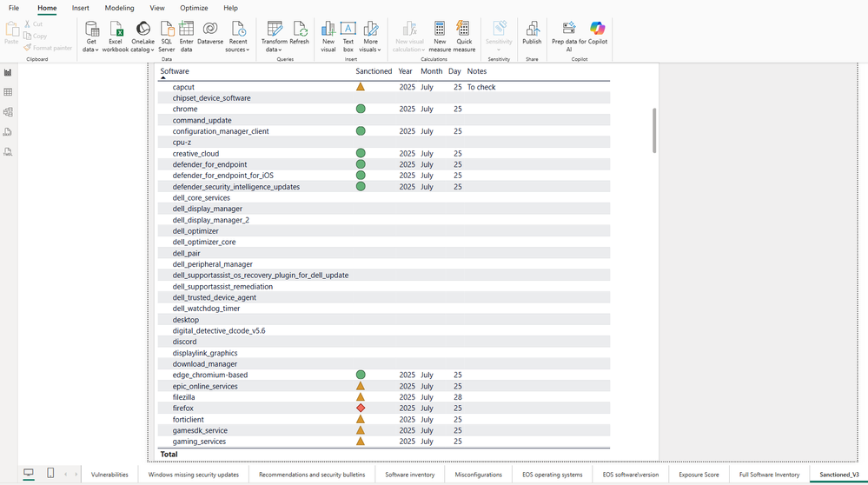The width and height of the screenshot is (868, 485).
Task: Sort by the Month column header
Action: pyautogui.click(x=431, y=71)
